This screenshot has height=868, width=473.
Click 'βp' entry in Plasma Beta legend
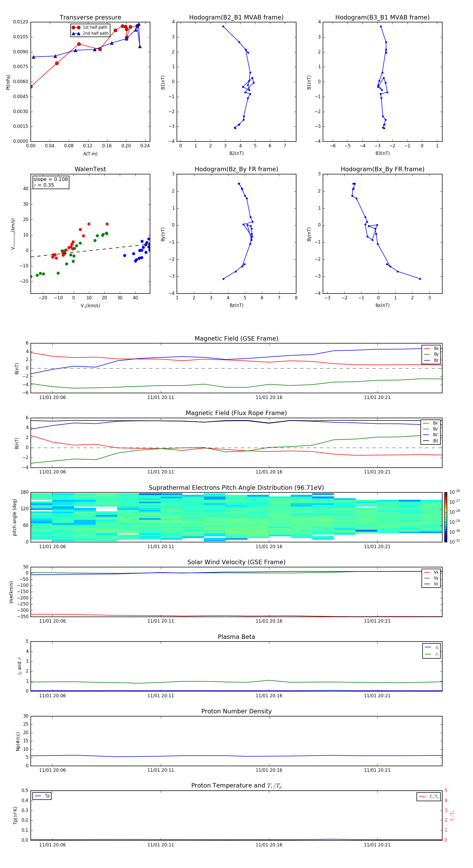pos(431,647)
